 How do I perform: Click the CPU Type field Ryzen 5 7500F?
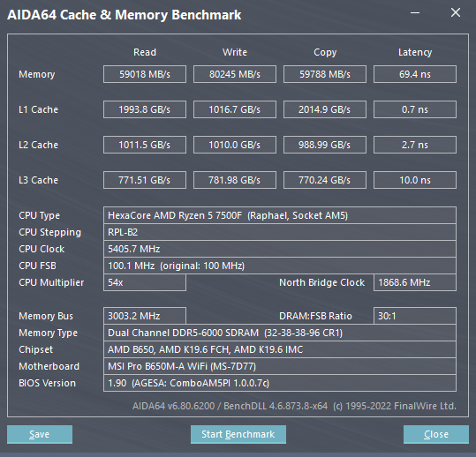click(x=280, y=215)
